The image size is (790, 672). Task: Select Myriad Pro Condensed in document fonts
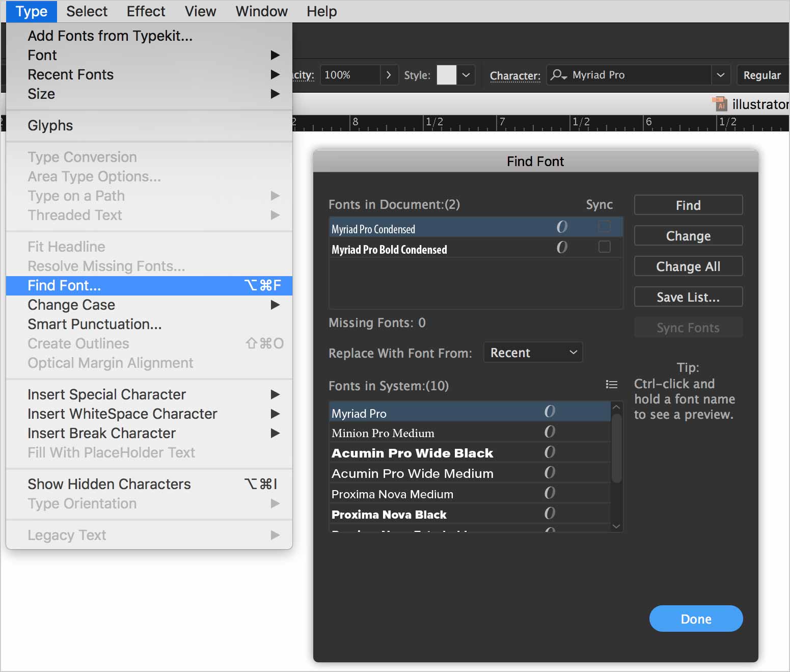pos(476,227)
